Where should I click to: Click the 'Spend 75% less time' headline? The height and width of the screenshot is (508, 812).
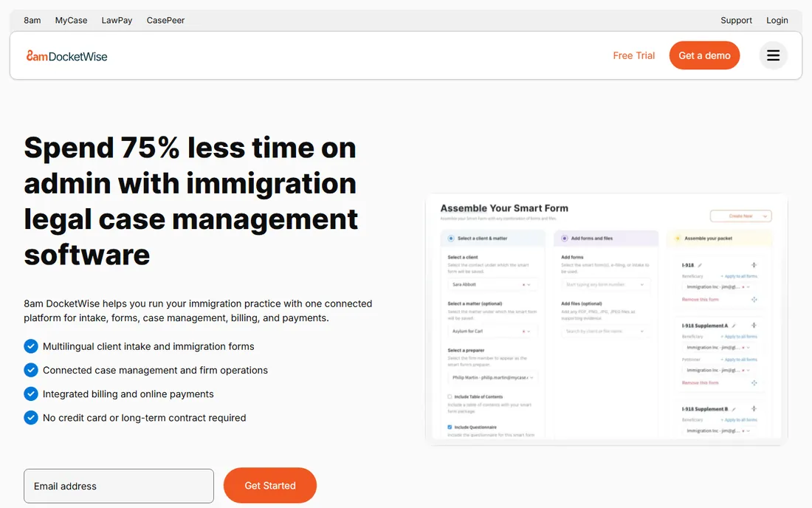(x=190, y=201)
